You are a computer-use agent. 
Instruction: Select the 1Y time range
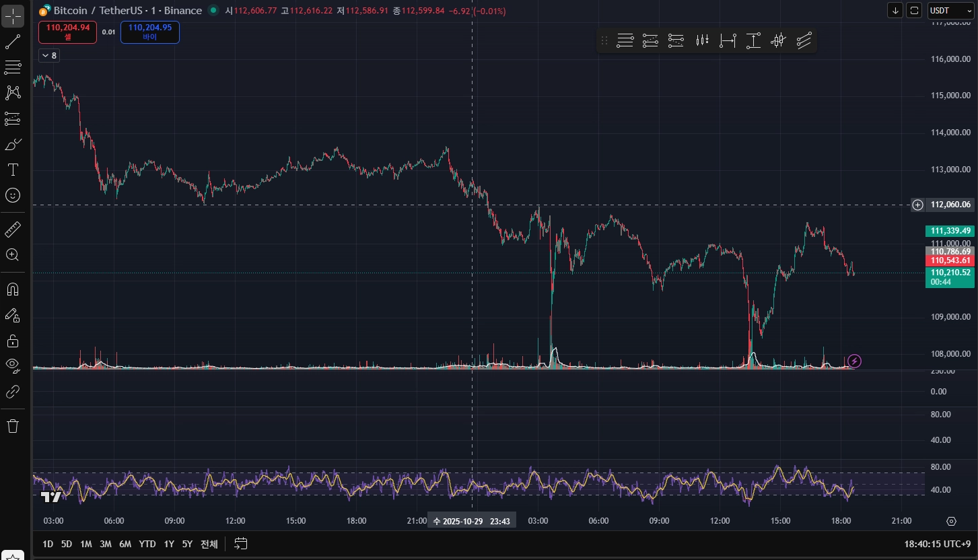pyautogui.click(x=169, y=544)
